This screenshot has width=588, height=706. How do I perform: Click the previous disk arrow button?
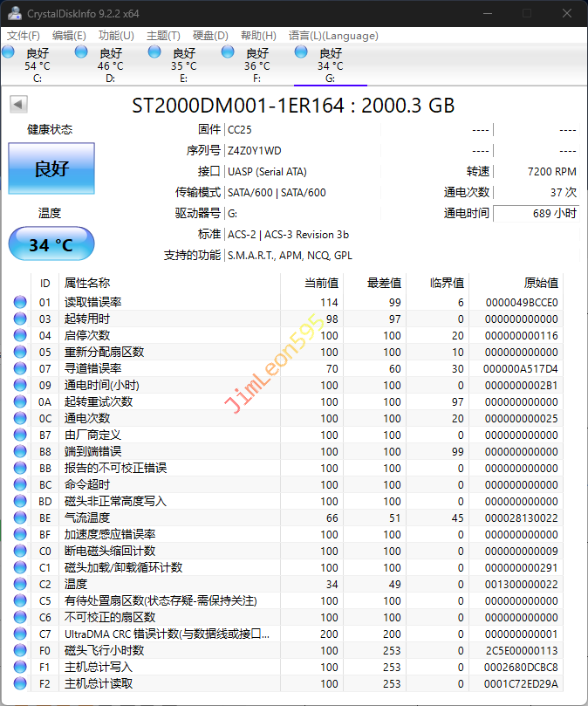(17, 105)
